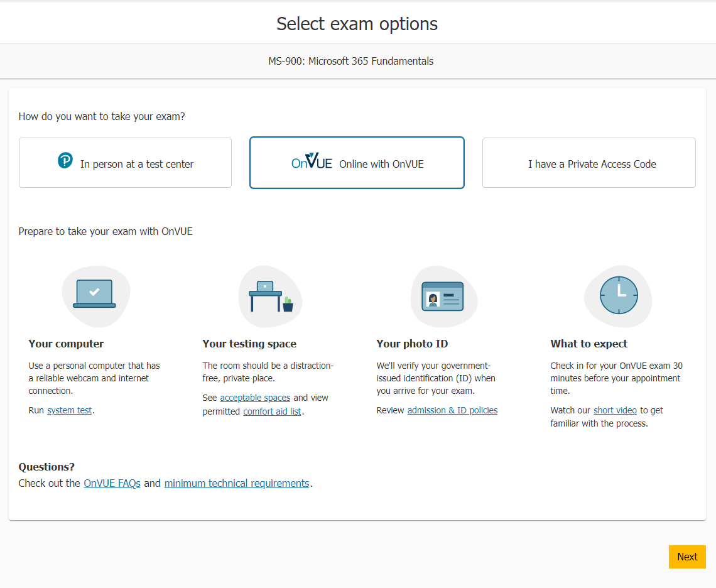Choose In person at a test center
The width and height of the screenshot is (716, 588).
coord(125,163)
